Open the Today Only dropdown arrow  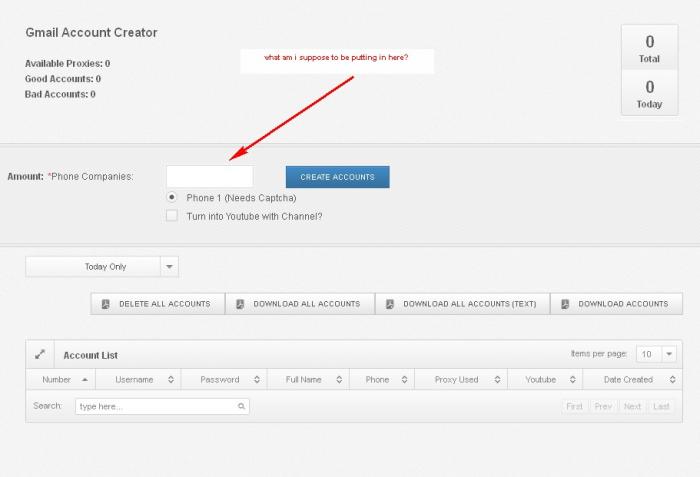tap(169, 267)
